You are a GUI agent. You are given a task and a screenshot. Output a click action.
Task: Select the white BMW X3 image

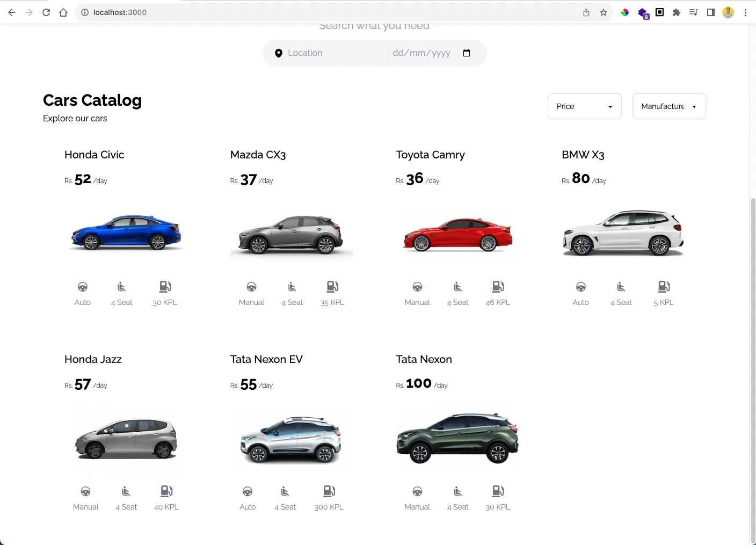[x=623, y=233]
